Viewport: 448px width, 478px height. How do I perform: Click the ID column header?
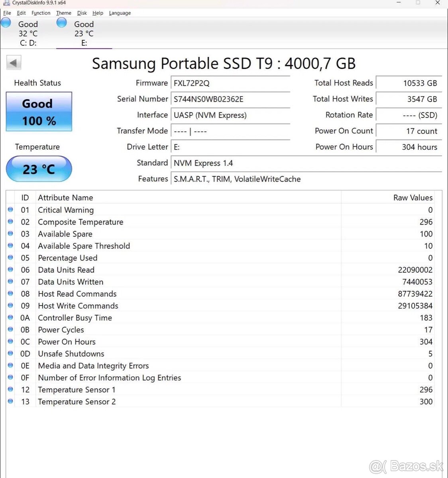(x=25, y=198)
